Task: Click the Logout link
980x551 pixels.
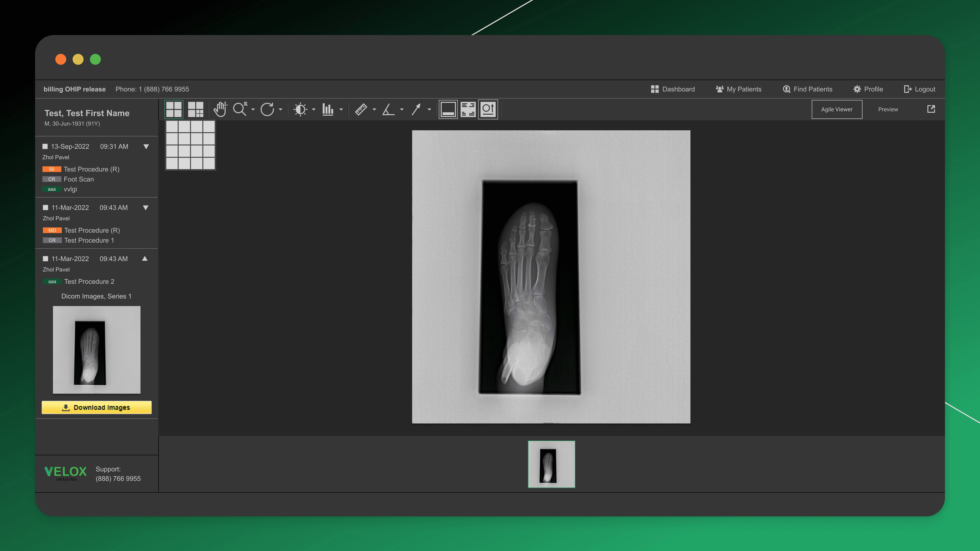Action: 920,89
